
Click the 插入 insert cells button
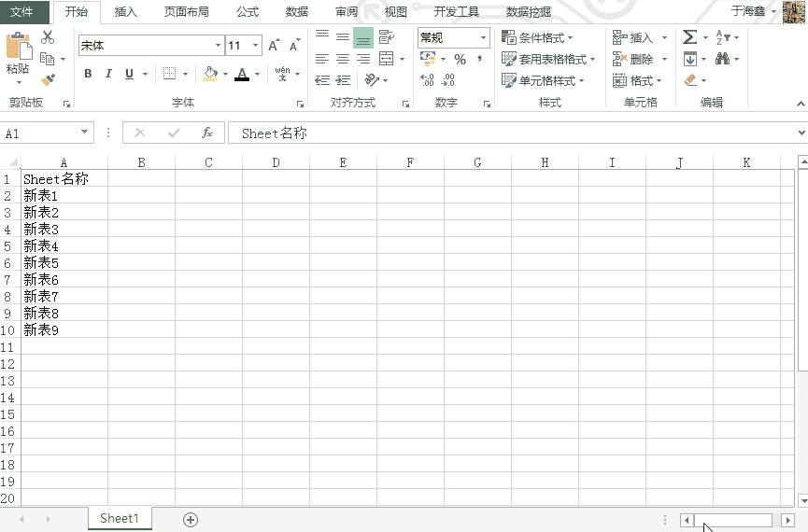[x=632, y=37]
